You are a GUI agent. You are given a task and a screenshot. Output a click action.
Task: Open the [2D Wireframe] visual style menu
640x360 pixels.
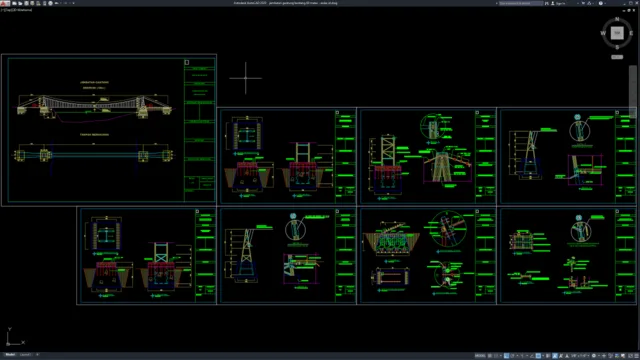[x=21, y=10]
